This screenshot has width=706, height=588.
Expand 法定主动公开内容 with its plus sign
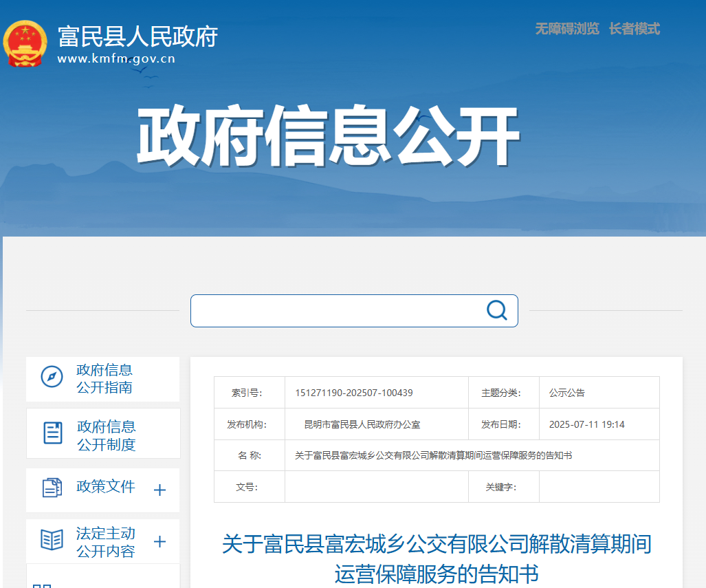[x=159, y=542]
